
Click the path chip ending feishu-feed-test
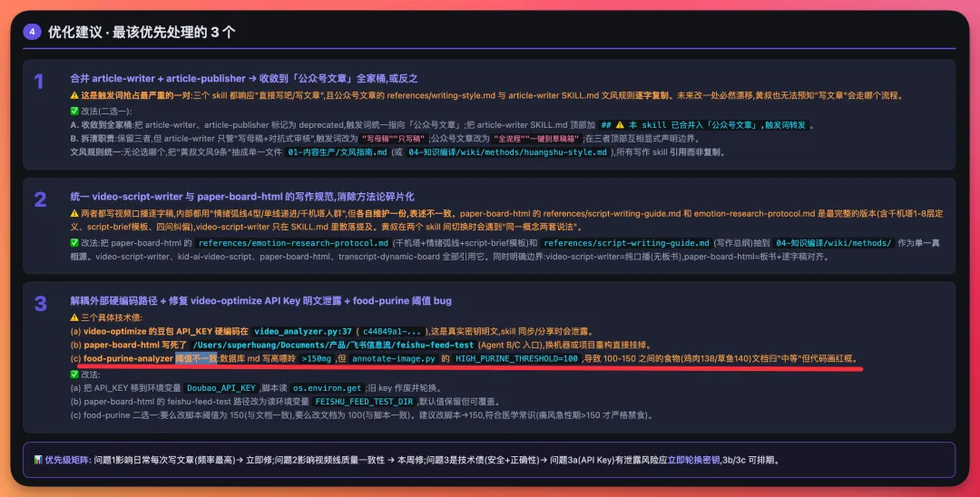point(333,346)
